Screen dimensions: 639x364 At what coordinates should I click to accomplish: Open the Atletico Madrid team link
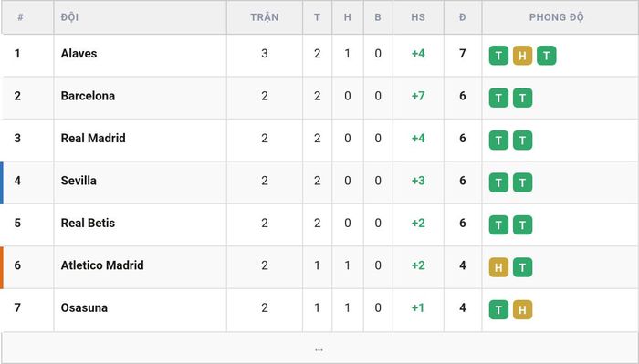tap(102, 265)
